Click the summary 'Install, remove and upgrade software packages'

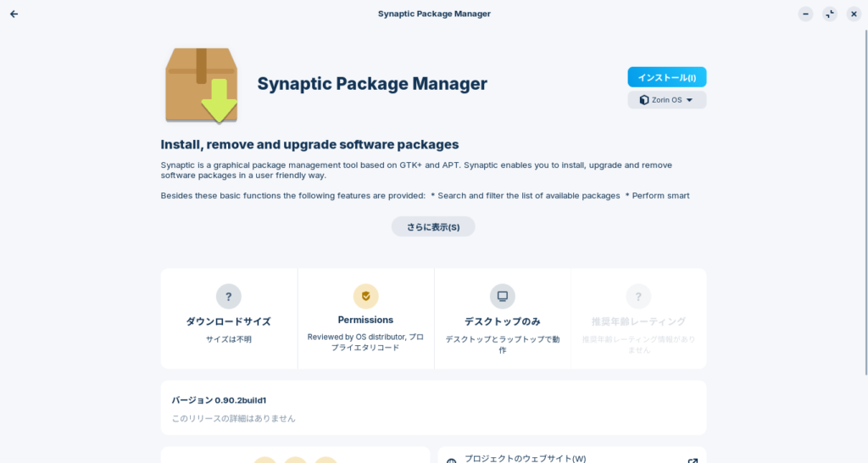[x=309, y=144]
